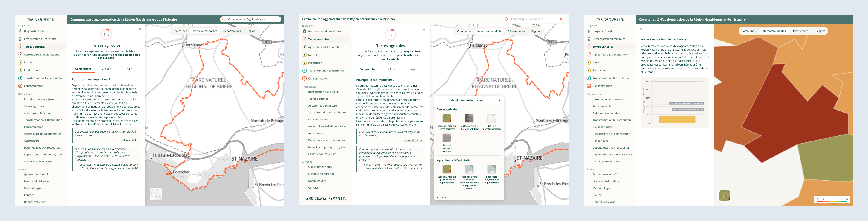Select Part de logements vacants indicator

[x=447, y=138]
